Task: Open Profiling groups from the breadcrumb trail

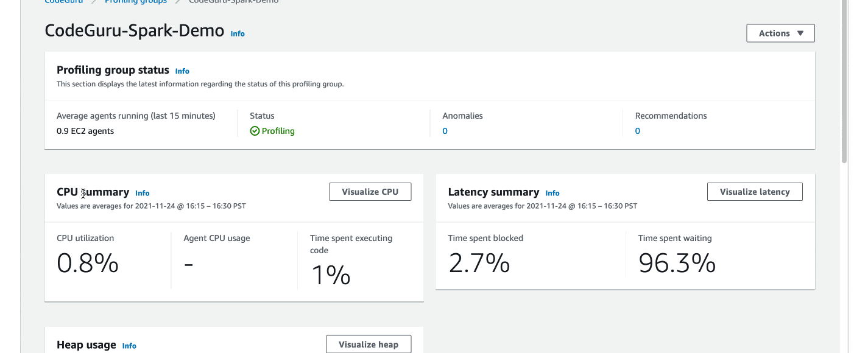Action: pos(135,2)
